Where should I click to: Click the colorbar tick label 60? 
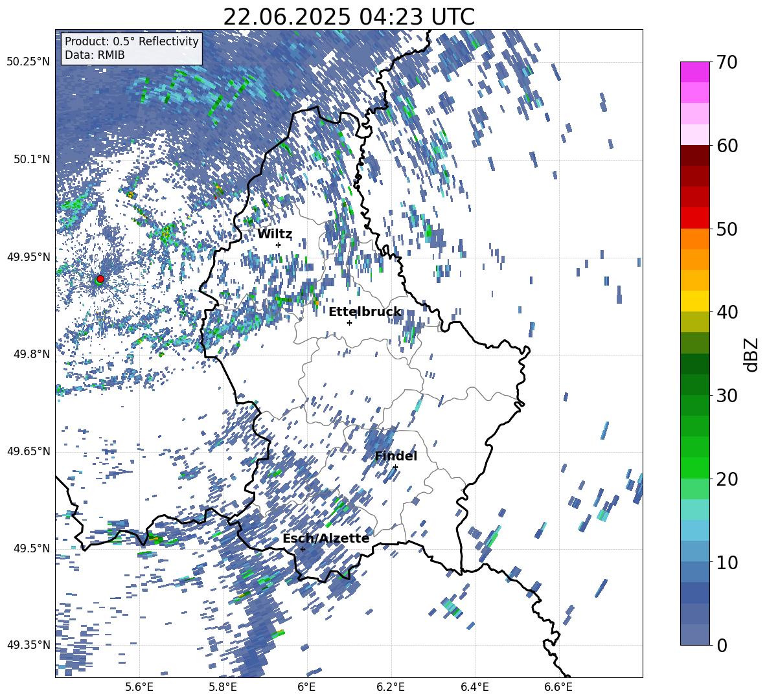pyautogui.click(x=727, y=146)
